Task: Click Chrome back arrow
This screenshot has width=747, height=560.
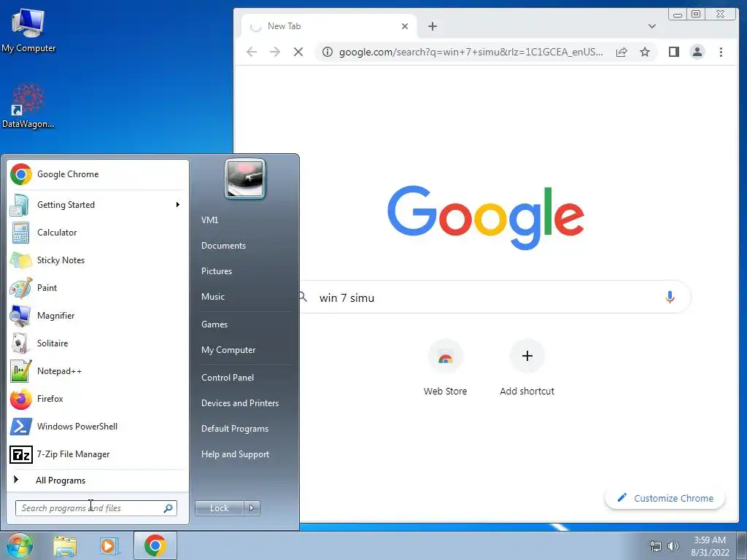Action: pyautogui.click(x=252, y=52)
